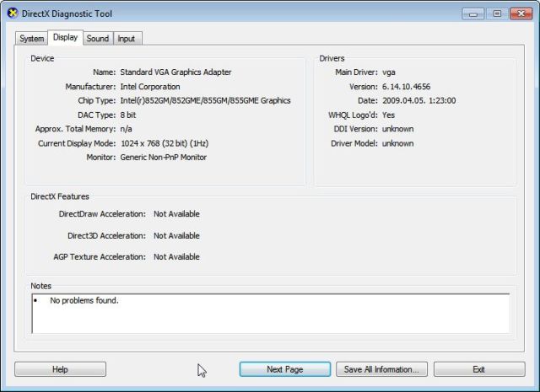Click the 'Chip Type:' label
The width and height of the screenshot is (540, 392).
pos(96,100)
